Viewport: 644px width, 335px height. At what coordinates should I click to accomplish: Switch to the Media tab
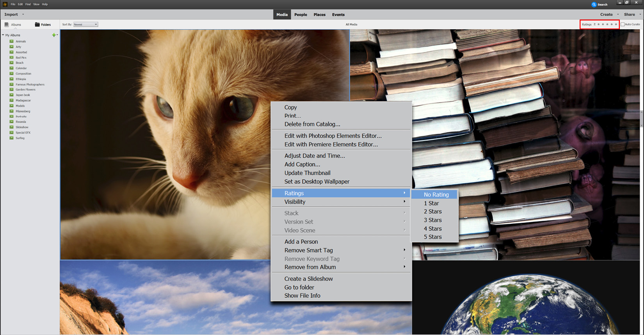coord(282,14)
